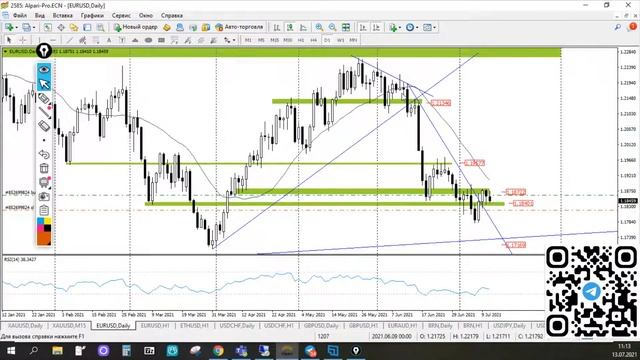Open the Strategy Tester icon
The image size is (640, 360).
click(x=100, y=27)
